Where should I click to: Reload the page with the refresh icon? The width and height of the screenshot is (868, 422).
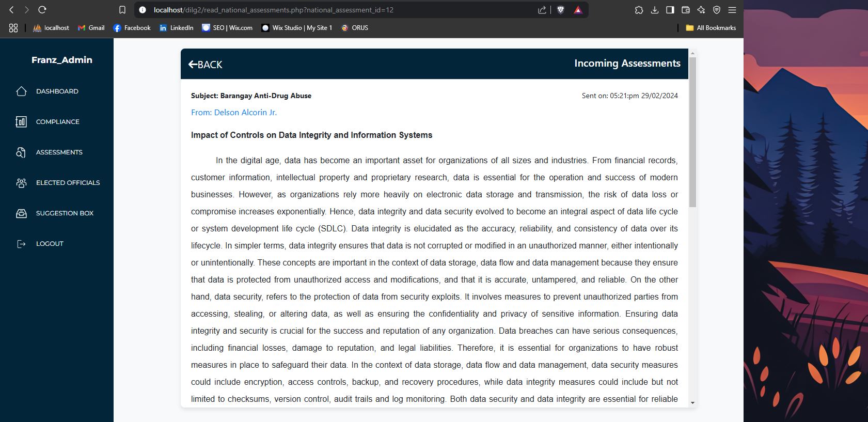pyautogui.click(x=42, y=10)
